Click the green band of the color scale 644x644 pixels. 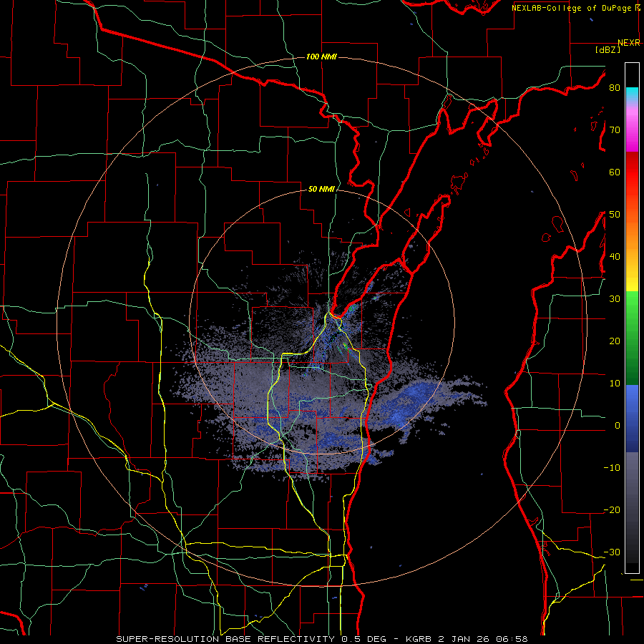632,338
